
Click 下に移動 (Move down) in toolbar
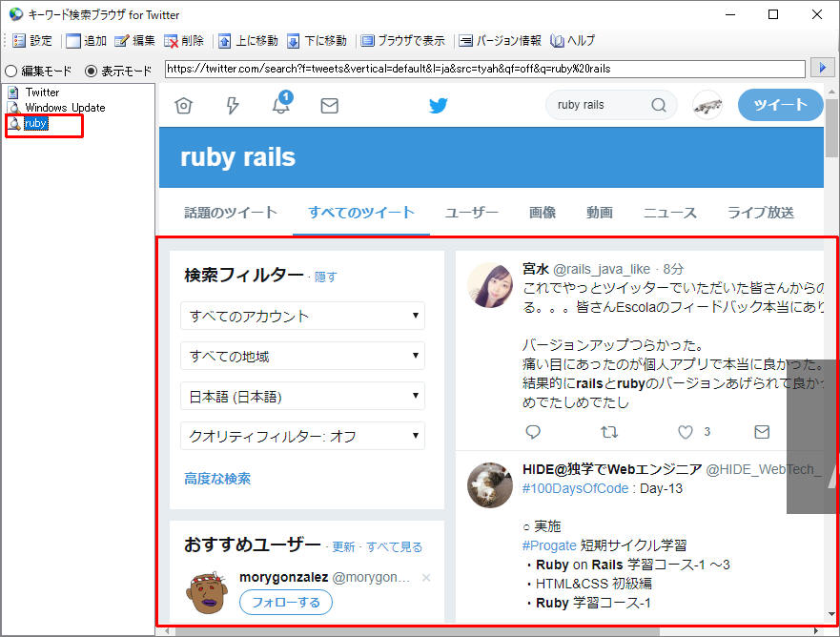click(317, 41)
